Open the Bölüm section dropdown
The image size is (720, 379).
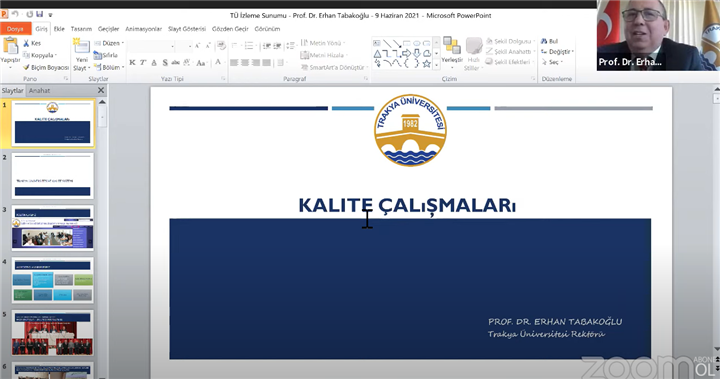(x=109, y=67)
